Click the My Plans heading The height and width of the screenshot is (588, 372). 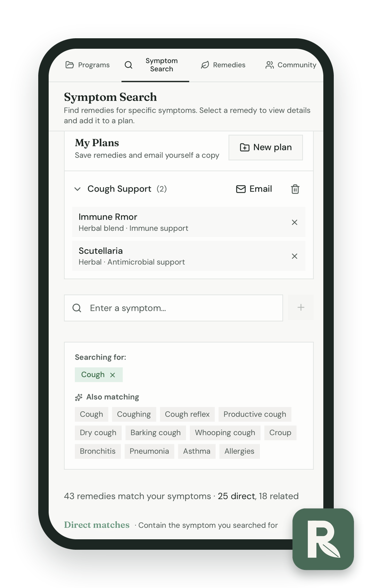coord(97,143)
